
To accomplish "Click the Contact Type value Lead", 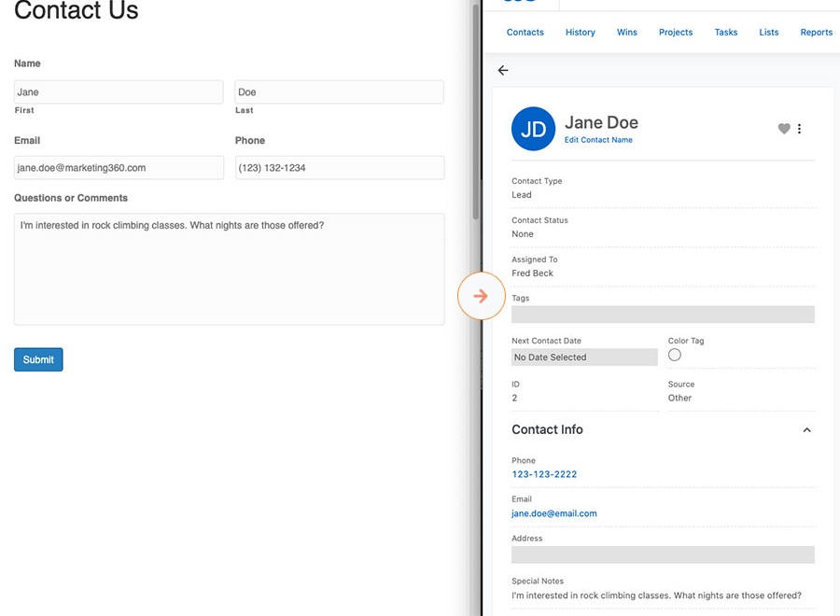I will [x=521, y=195].
